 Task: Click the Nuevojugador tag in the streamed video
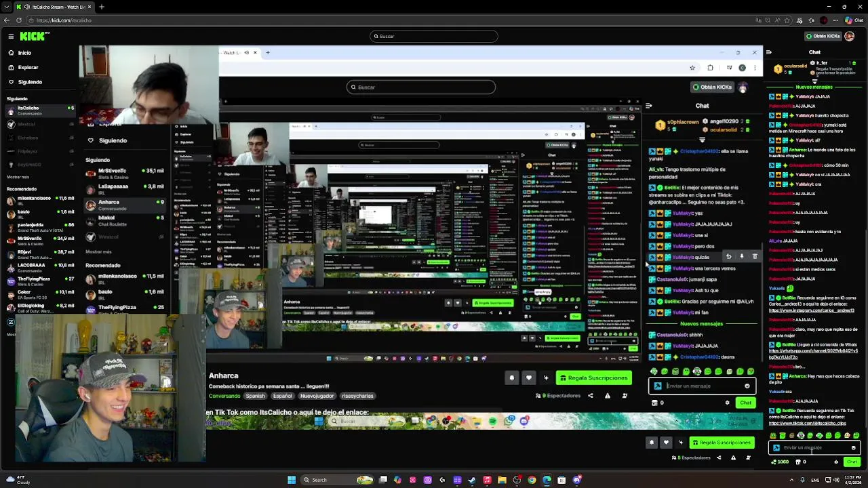317,396
